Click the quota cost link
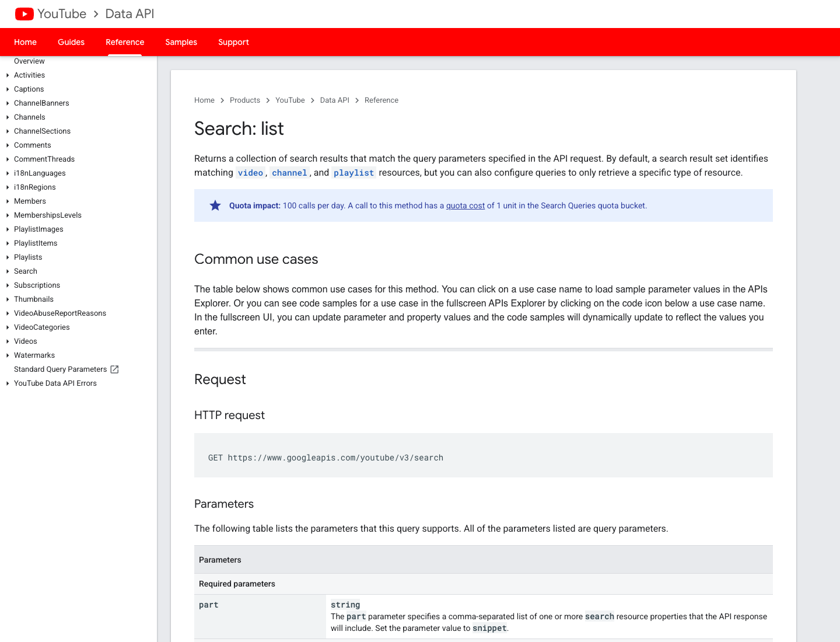840x642 pixels. 466,205
